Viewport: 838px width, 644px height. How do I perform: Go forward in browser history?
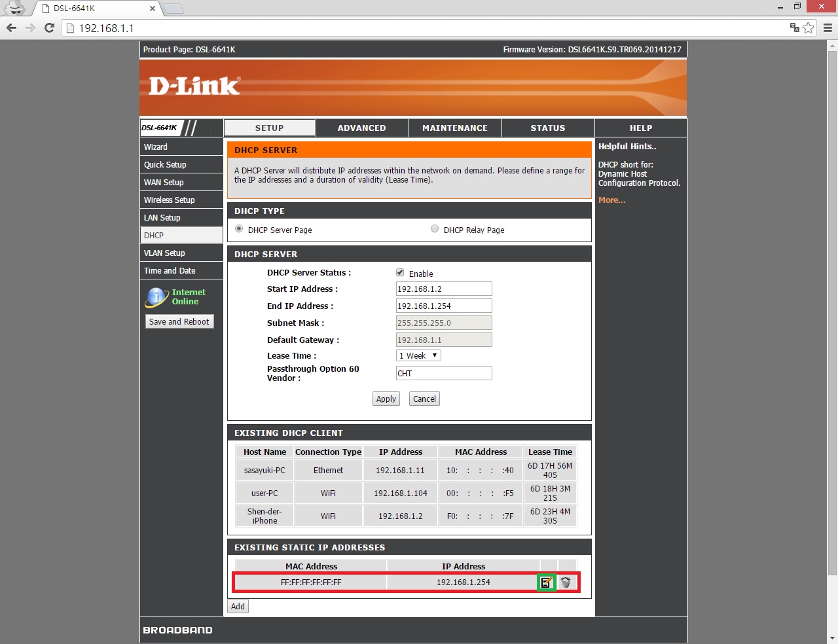coord(30,27)
